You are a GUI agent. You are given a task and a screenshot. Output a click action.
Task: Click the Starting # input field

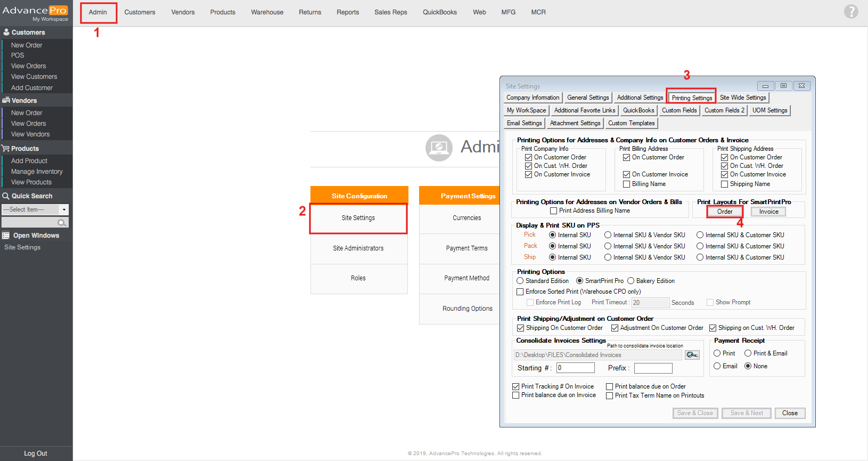coord(575,368)
